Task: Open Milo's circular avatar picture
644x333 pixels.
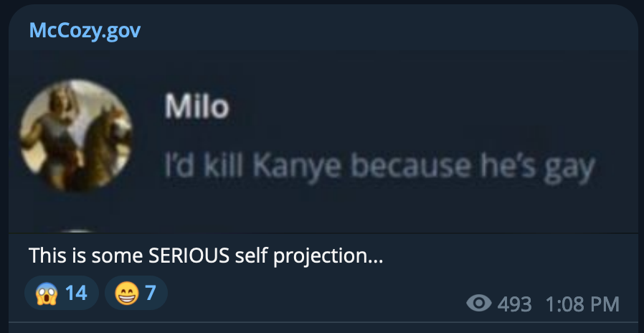Action: tap(76, 135)
